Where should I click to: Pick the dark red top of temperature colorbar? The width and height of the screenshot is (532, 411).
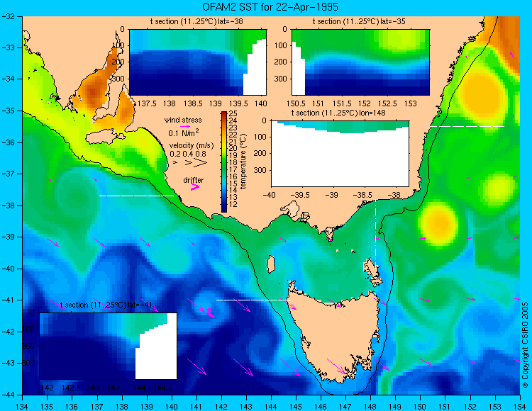224,114
